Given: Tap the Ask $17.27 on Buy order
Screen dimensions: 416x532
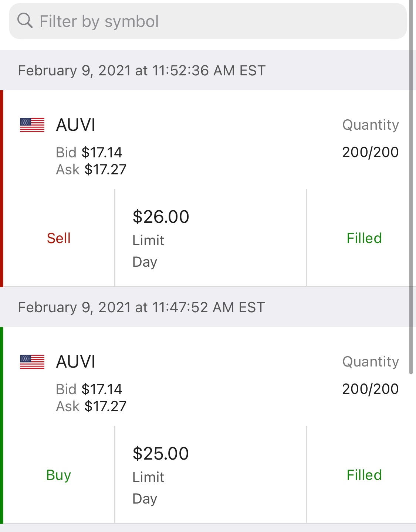Looking at the screenshot, I should pyautogui.click(x=91, y=406).
